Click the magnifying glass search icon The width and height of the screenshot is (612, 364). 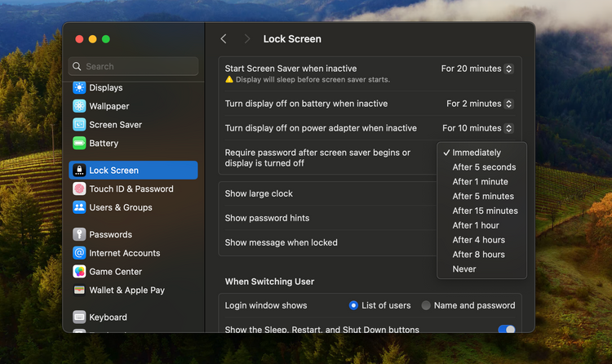pos(77,66)
